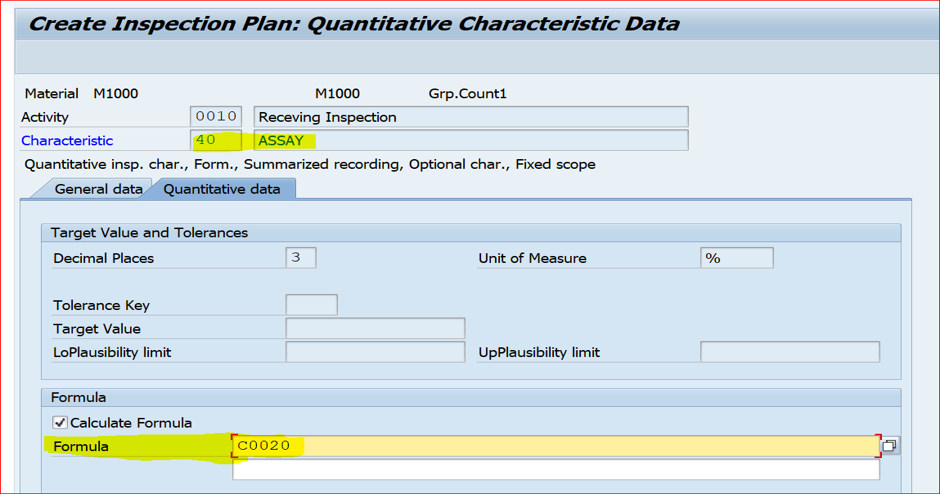The image size is (940, 494).
Task: Click the Activity number field 0010
Action: [x=216, y=116]
